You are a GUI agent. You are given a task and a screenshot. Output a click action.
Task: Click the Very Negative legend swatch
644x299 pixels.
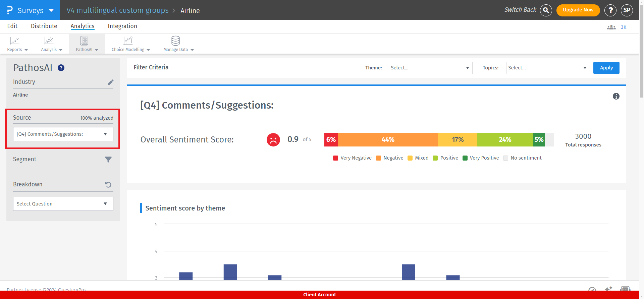(x=335, y=158)
